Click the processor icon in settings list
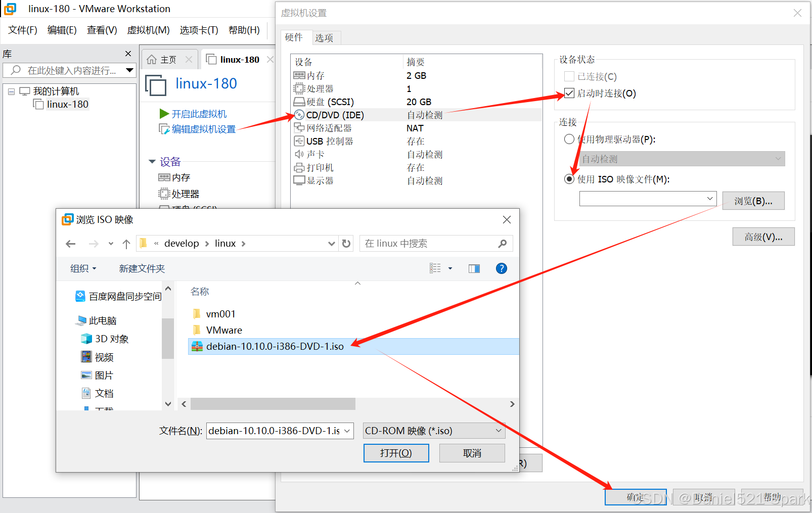Image resolution: width=812 pixels, height=513 pixels. [x=299, y=89]
